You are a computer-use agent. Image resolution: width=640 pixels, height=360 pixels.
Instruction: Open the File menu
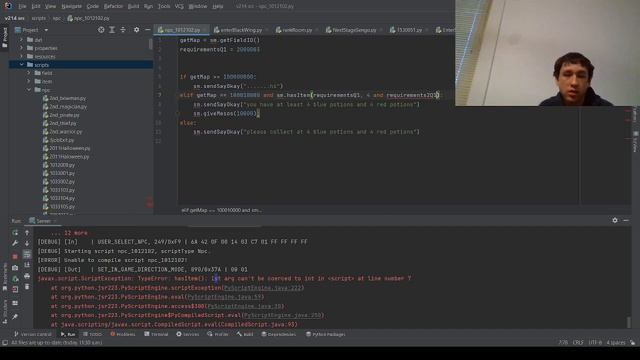point(22,6)
